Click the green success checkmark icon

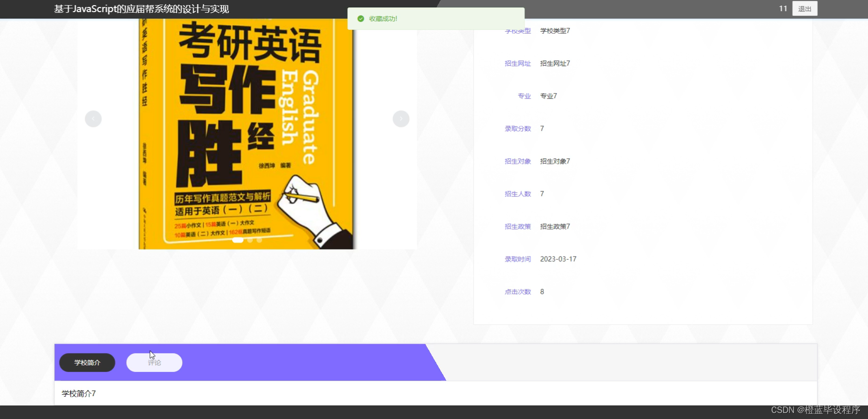pyautogui.click(x=361, y=19)
